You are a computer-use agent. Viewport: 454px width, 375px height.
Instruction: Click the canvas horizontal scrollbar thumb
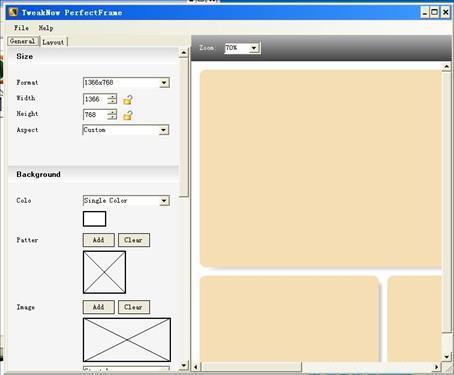tap(251, 367)
